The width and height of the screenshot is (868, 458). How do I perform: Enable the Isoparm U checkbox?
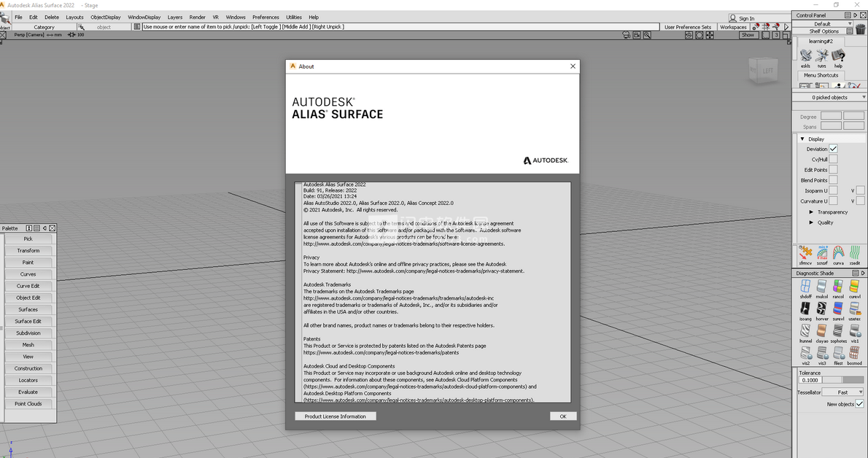[833, 190]
